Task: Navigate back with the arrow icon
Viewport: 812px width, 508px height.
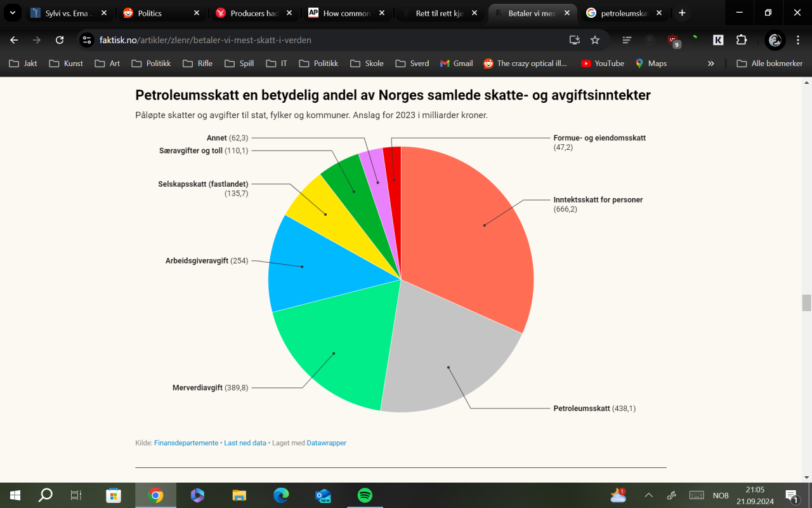Action: tap(13, 39)
